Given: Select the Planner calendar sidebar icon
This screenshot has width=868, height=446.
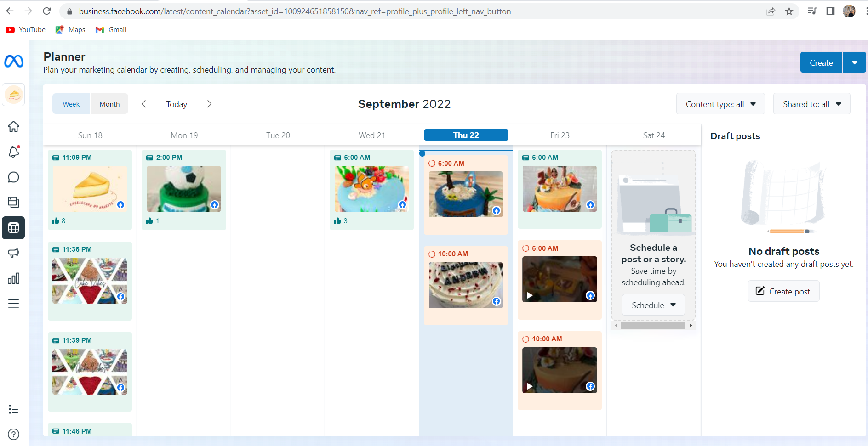Looking at the screenshot, I should click(13, 228).
